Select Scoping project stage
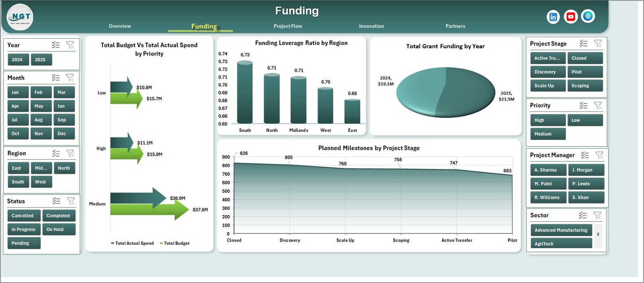 (x=585, y=85)
